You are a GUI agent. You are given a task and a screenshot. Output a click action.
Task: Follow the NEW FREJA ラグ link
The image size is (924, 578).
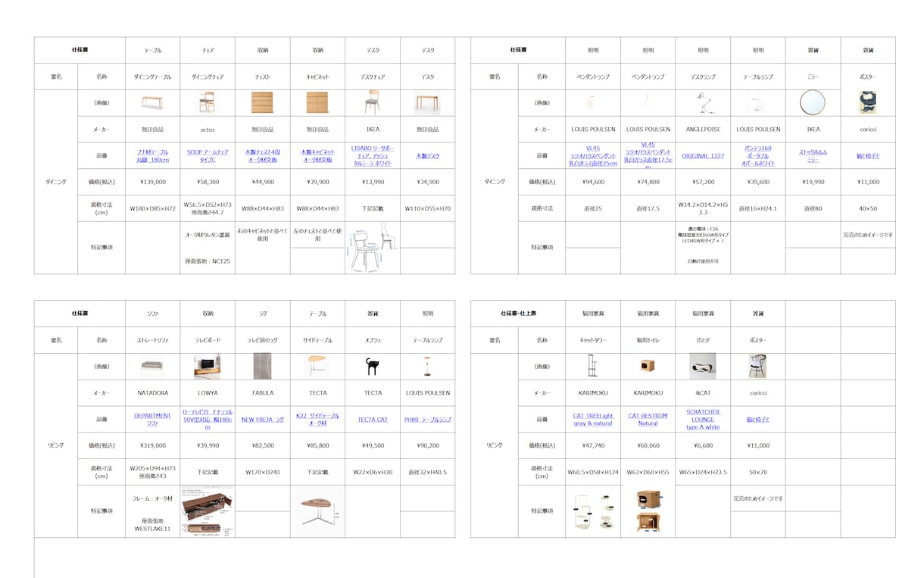(262, 420)
